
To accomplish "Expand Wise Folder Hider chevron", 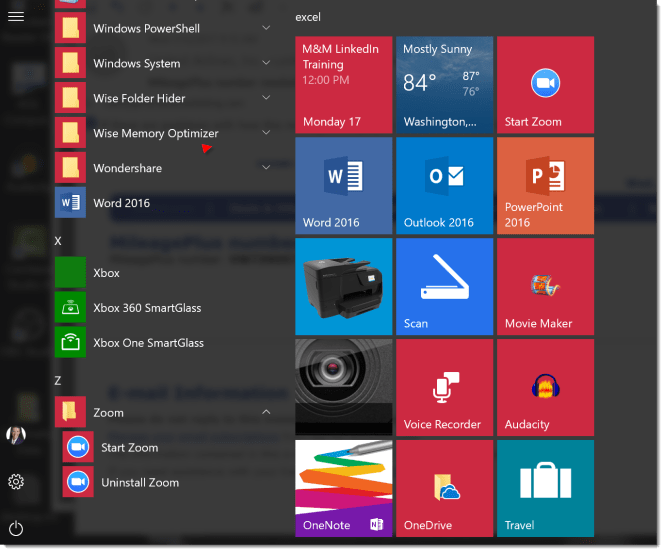I will [266, 98].
